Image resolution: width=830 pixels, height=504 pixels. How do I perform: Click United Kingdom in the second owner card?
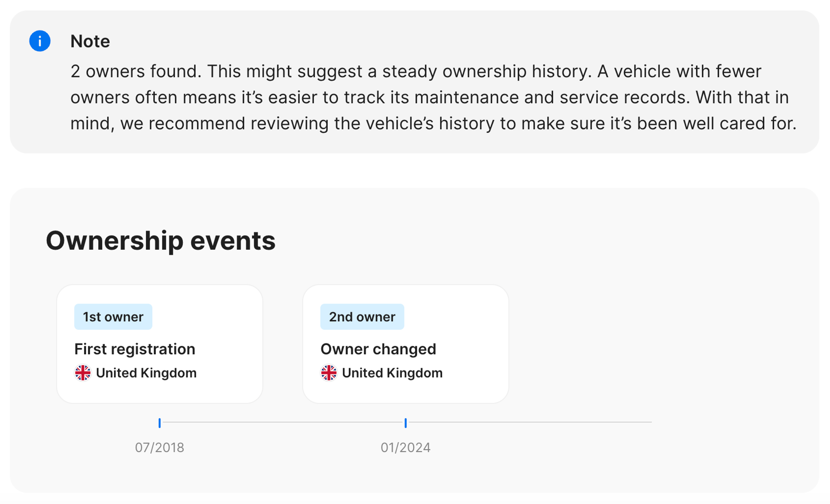tap(392, 373)
